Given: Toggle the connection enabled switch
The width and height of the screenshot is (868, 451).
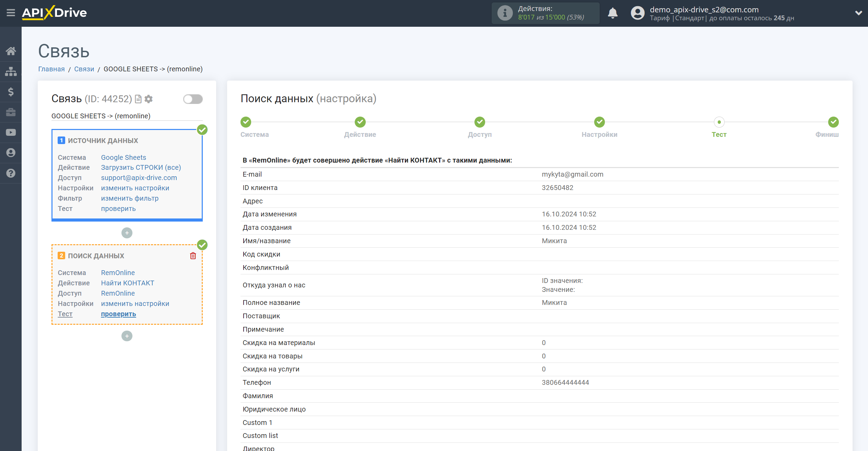Looking at the screenshot, I should coord(192,99).
